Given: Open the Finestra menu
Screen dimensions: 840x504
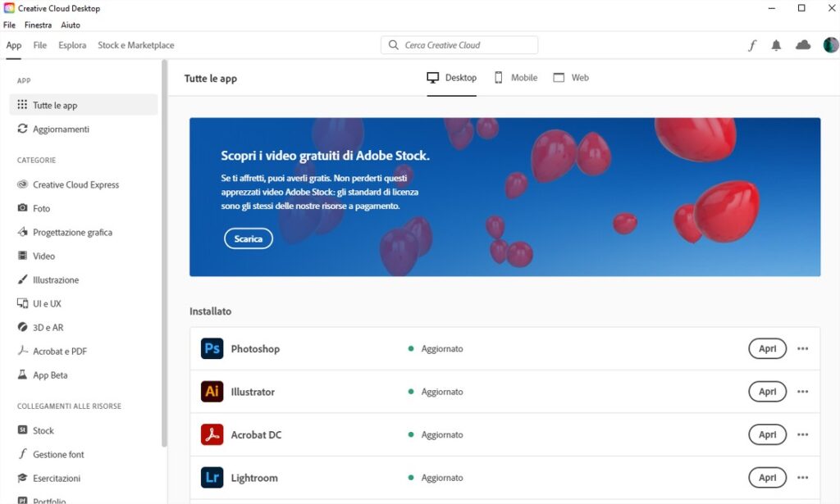Looking at the screenshot, I should coord(38,25).
